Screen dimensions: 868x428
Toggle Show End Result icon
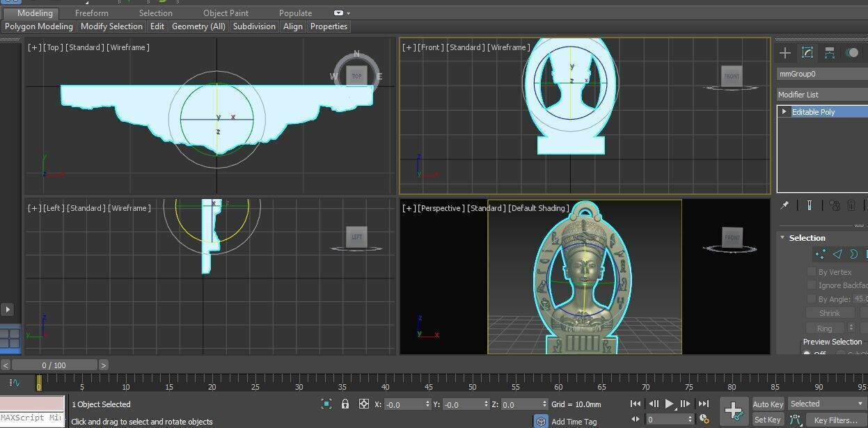(x=810, y=205)
